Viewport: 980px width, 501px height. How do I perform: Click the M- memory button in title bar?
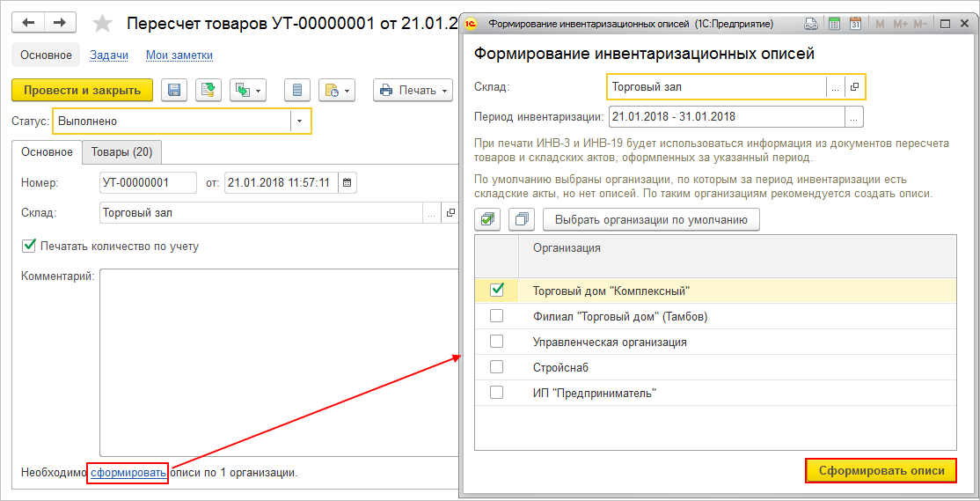920,24
